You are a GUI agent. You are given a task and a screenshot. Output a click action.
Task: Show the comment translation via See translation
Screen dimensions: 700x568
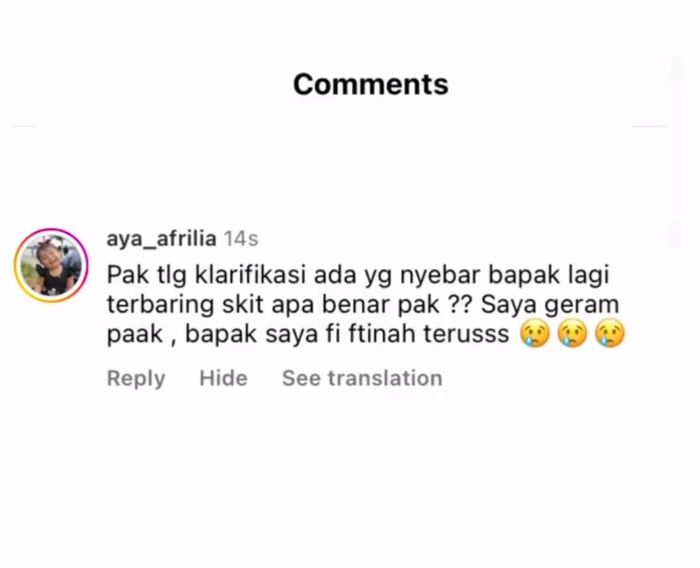[x=362, y=378]
